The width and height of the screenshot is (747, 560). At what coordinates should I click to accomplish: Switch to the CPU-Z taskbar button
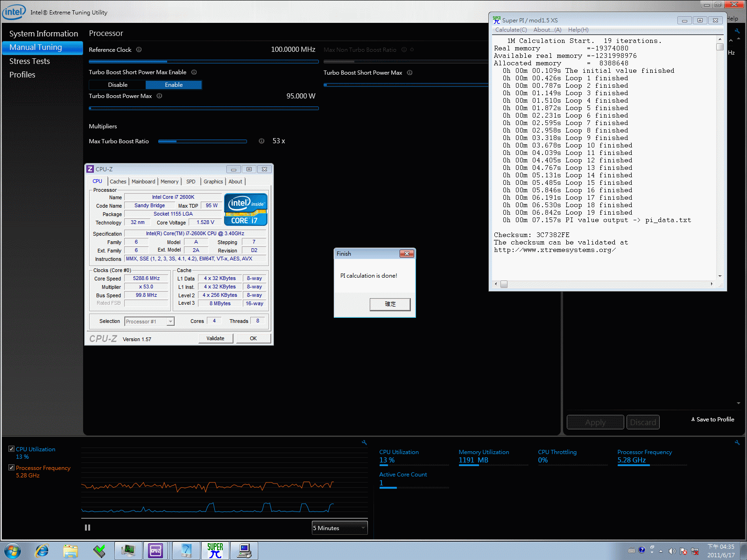click(x=155, y=551)
